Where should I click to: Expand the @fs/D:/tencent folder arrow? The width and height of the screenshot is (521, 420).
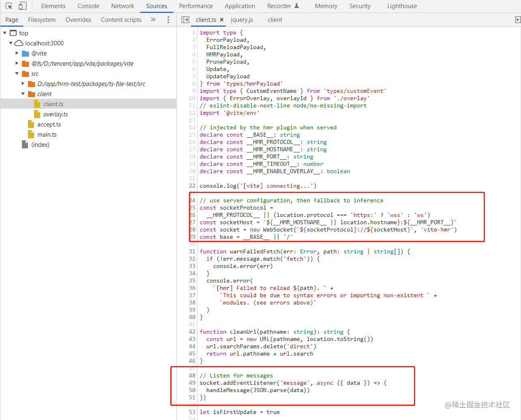17,63
